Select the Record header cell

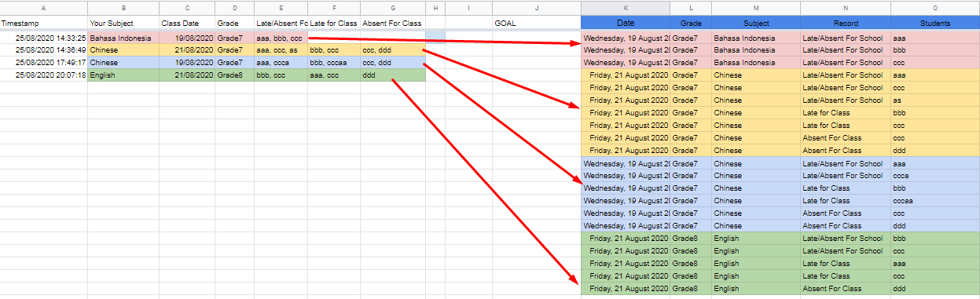tap(846, 23)
